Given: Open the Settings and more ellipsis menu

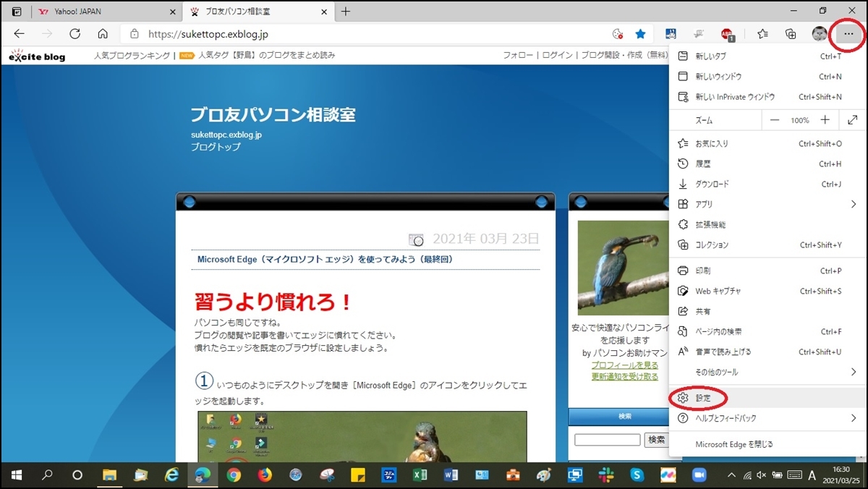Looking at the screenshot, I should [848, 34].
